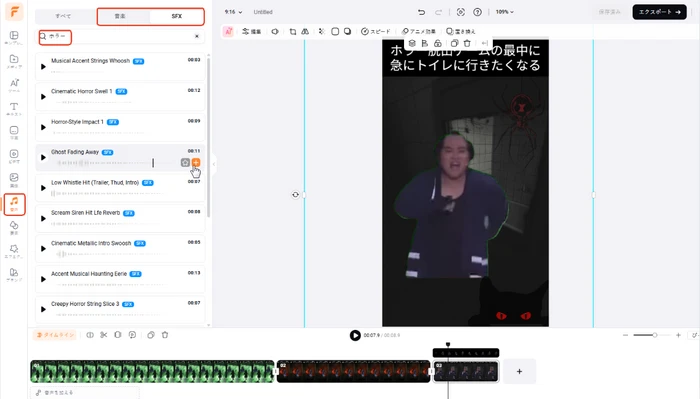
Task: Play the video from timeline controls
Action: tap(355, 335)
